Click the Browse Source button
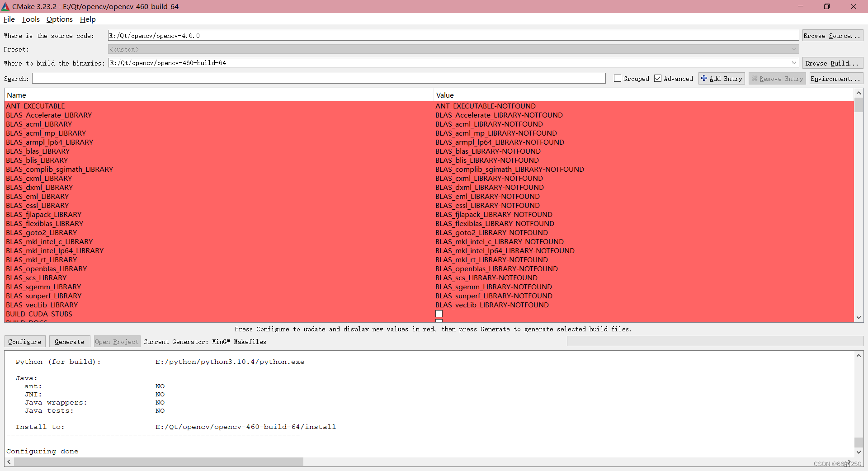 click(x=832, y=36)
